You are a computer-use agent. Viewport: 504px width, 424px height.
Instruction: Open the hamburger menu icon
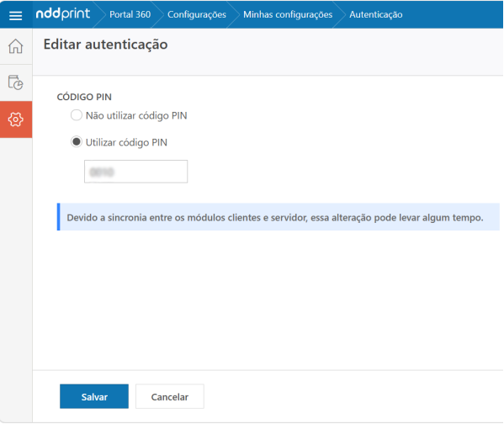pyautogui.click(x=15, y=15)
